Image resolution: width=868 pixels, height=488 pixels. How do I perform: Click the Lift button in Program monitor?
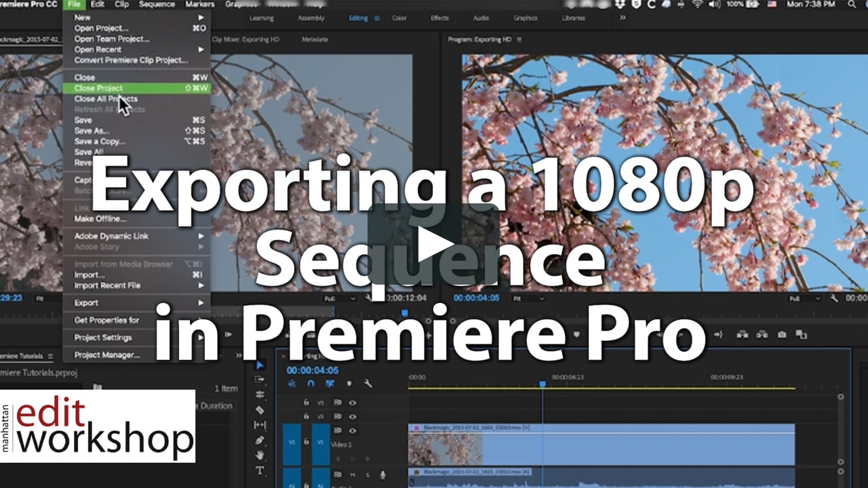741,334
